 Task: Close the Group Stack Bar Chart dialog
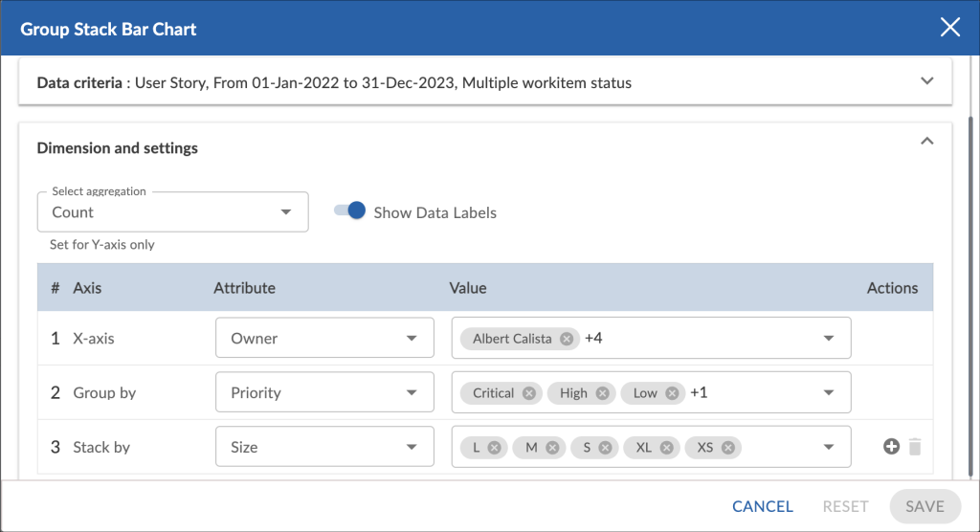[x=949, y=28]
